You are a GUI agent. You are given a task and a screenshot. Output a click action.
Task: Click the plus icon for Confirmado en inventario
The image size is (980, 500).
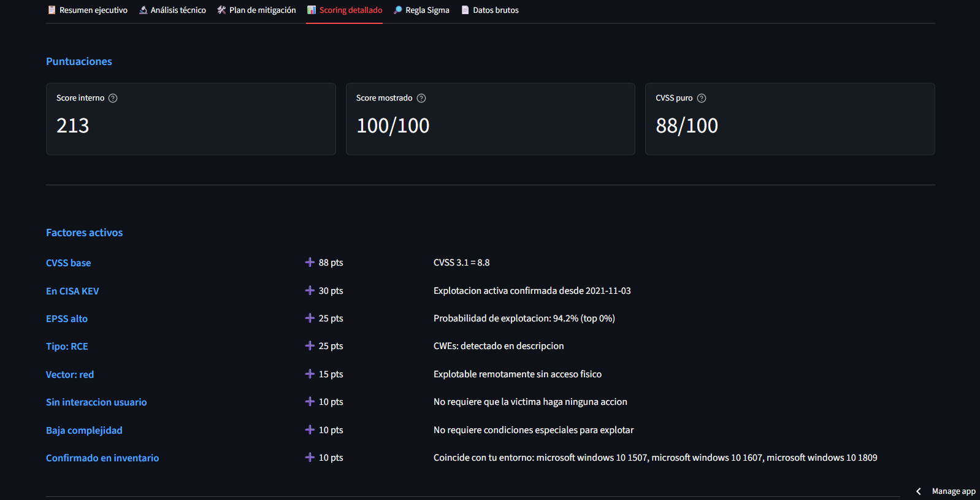click(x=310, y=458)
